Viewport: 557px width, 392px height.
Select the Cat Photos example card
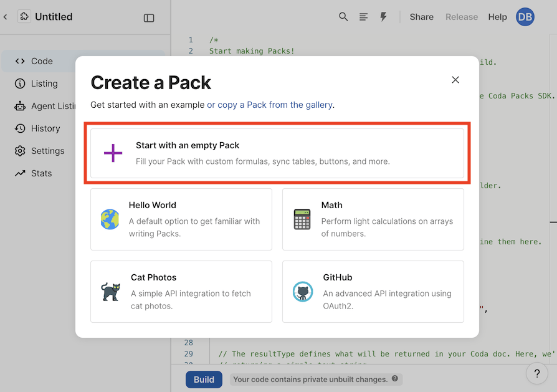point(181,292)
